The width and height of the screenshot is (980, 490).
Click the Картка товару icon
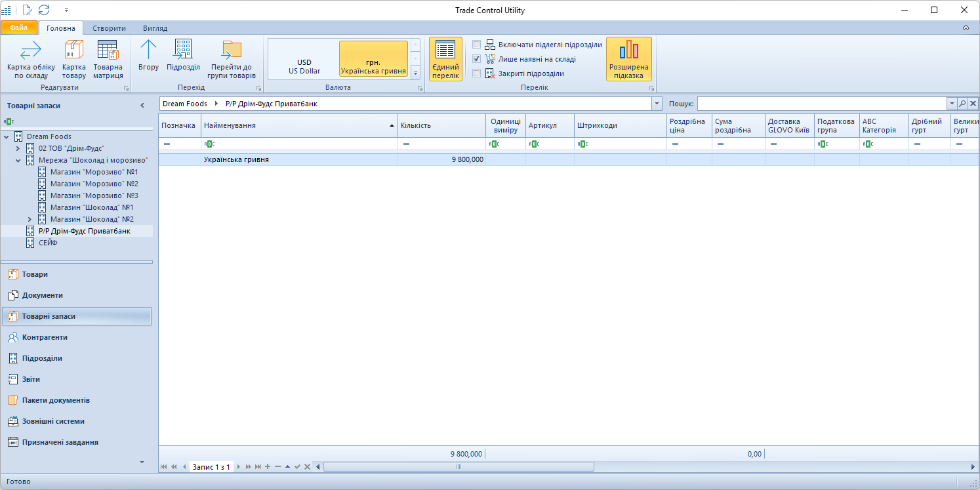tap(73, 59)
